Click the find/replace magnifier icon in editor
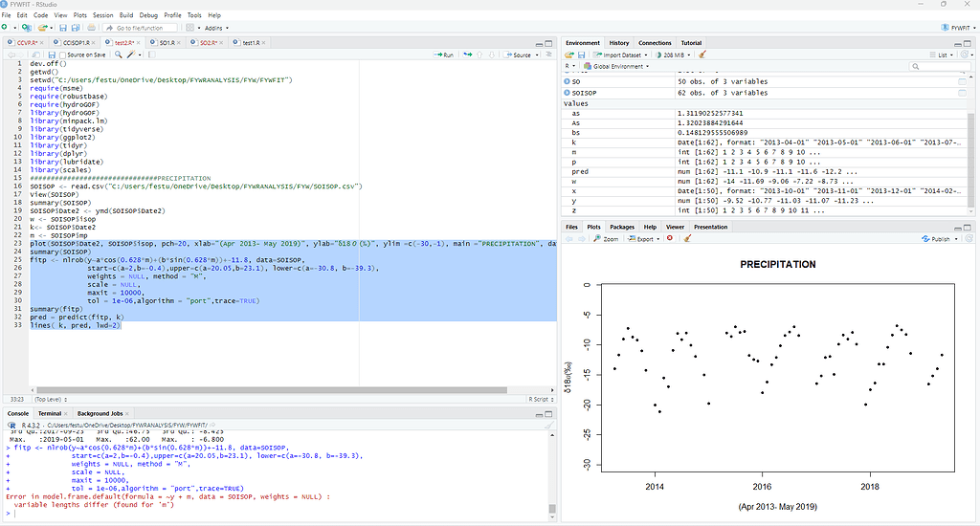Screen dimensions: 980x526 pyautogui.click(x=117, y=55)
